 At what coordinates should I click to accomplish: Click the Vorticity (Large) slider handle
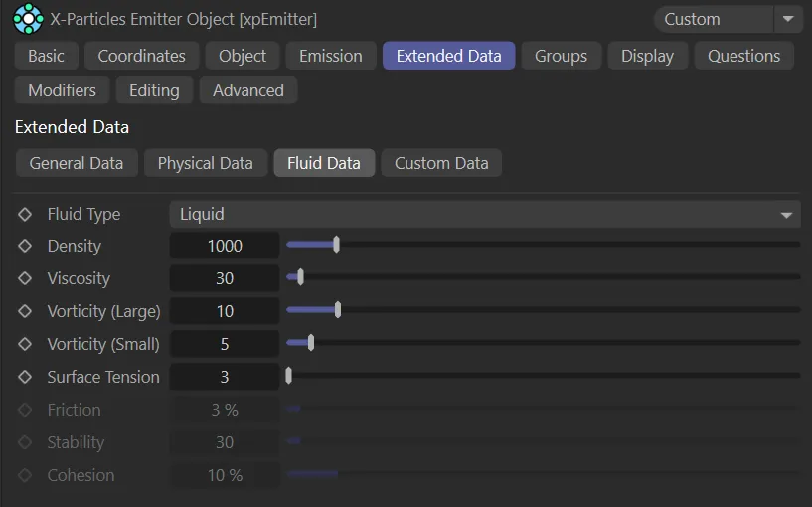point(338,310)
